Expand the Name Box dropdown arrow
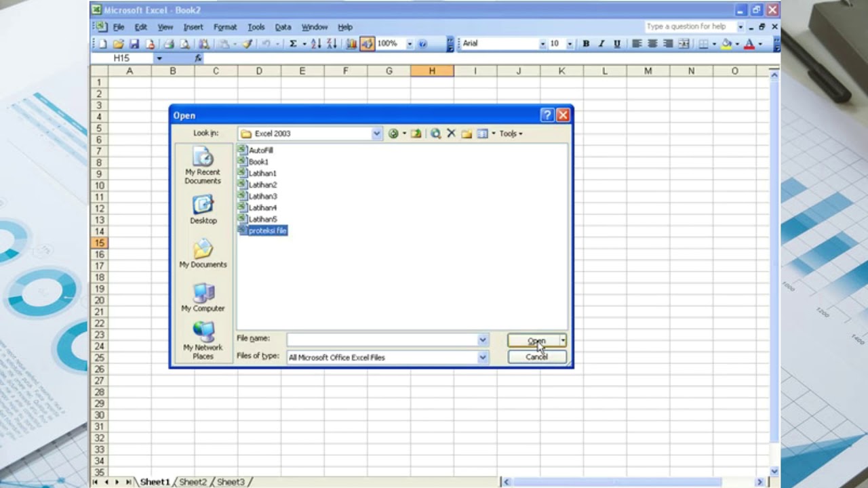Viewport: 868px width, 488px height. pyautogui.click(x=159, y=58)
